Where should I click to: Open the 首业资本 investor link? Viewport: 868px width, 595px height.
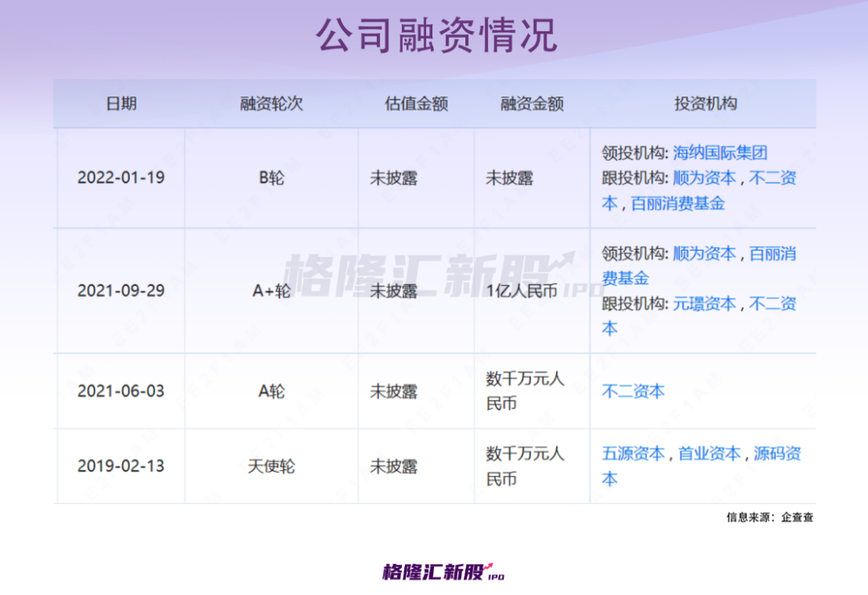(709, 453)
